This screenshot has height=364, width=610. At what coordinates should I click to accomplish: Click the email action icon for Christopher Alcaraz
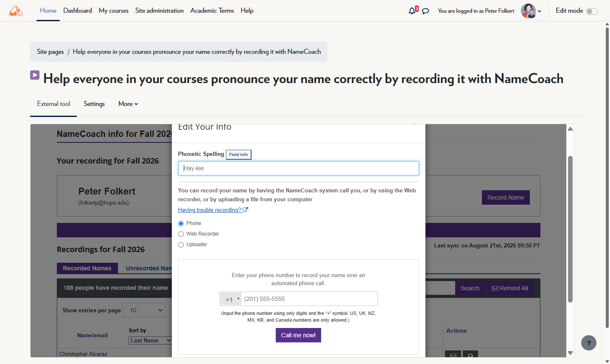coord(453,355)
